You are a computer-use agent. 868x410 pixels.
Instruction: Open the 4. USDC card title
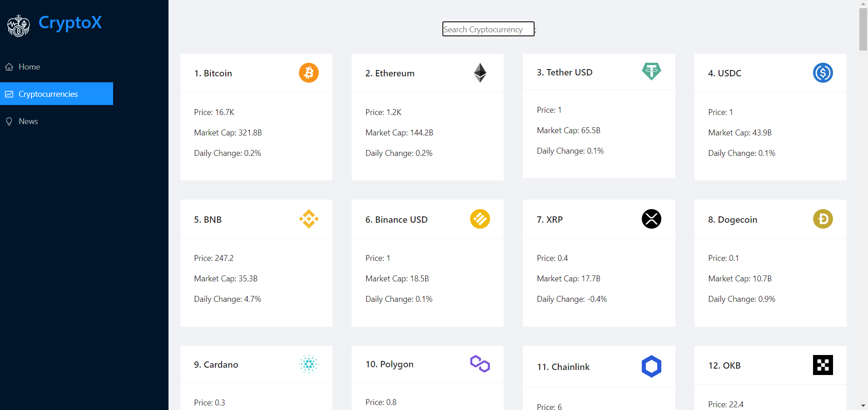tap(724, 73)
